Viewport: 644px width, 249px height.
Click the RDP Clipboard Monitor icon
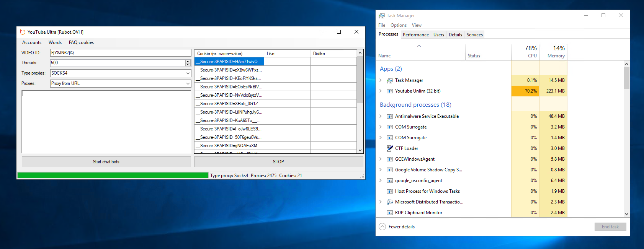tap(390, 213)
